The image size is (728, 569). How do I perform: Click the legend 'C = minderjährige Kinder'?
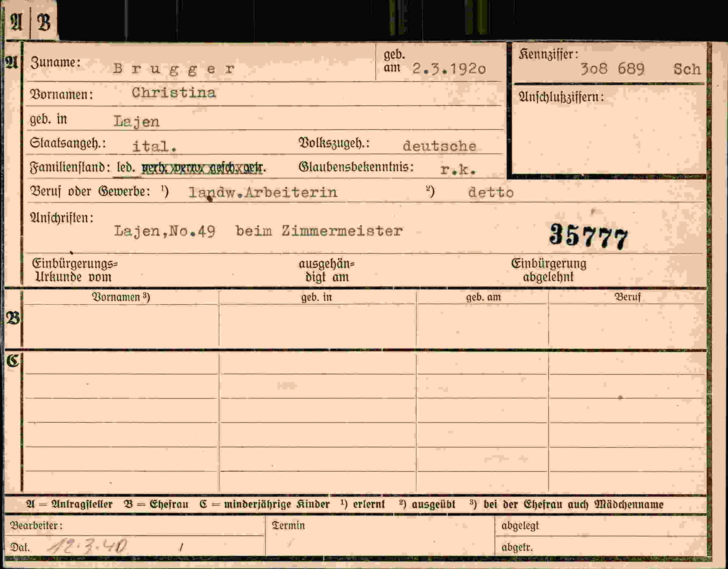pos(265,504)
